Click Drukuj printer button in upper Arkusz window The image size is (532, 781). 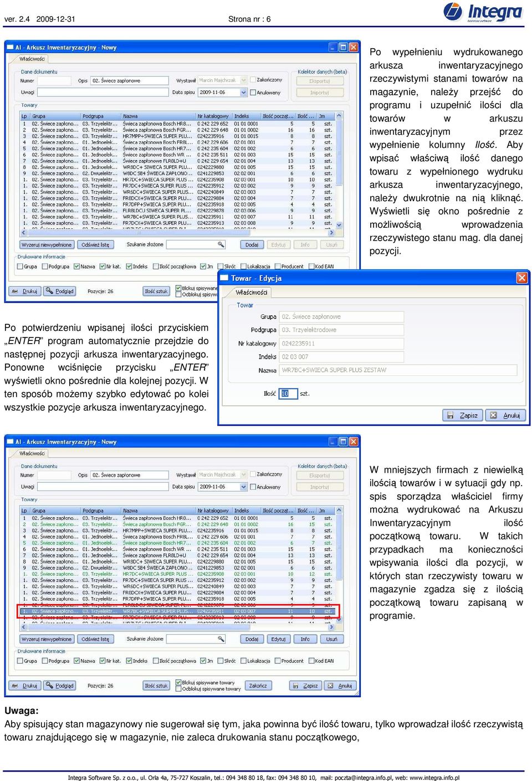(24, 291)
